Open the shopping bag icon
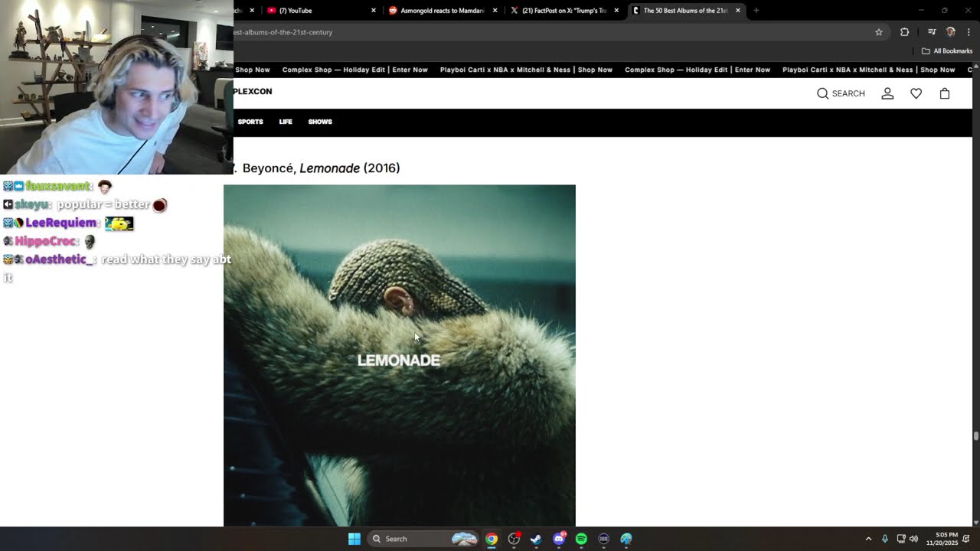The height and width of the screenshot is (551, 980). point(945,93)
